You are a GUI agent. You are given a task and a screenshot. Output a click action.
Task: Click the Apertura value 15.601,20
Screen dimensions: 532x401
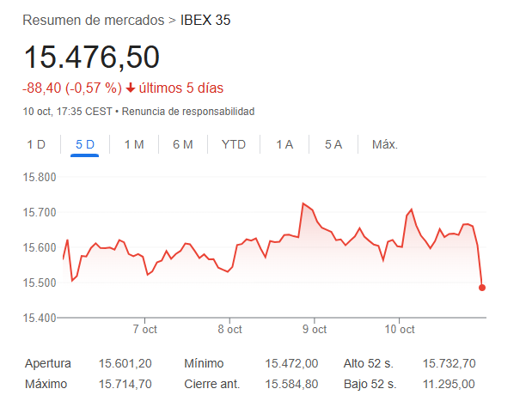(x=125, y=363)
